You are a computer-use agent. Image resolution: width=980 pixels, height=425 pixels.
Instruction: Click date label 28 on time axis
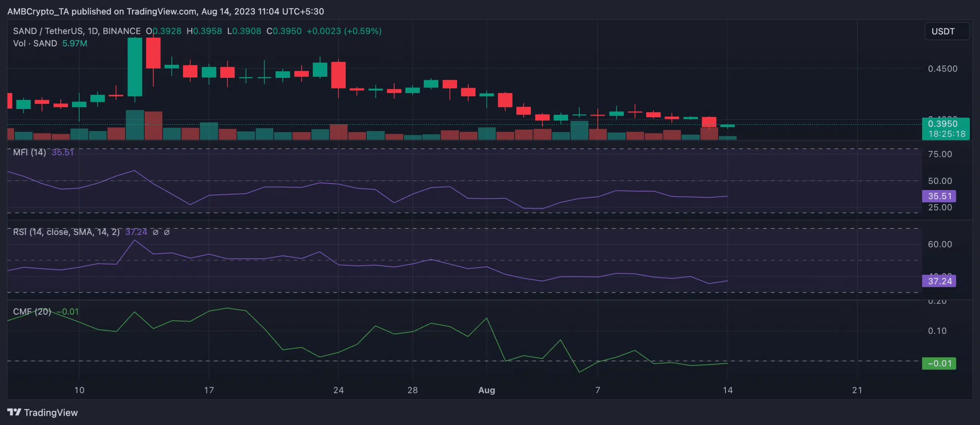click(413, 390)
